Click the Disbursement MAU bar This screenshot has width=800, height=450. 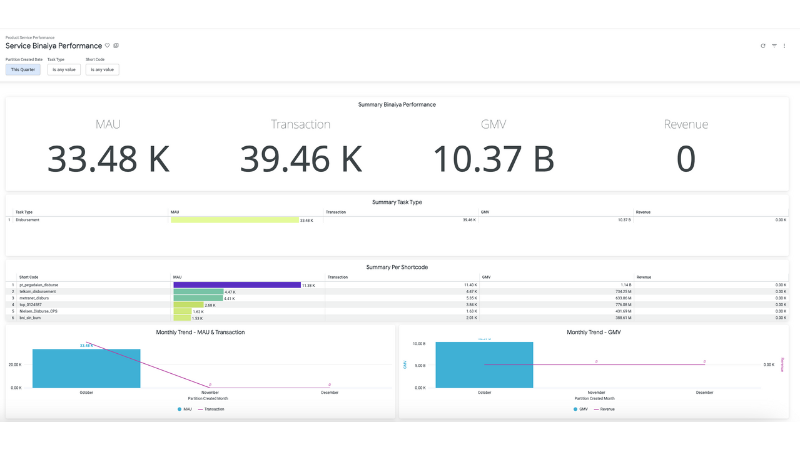click(235, 220)
